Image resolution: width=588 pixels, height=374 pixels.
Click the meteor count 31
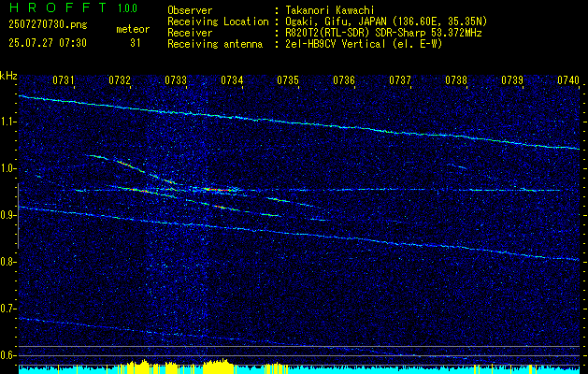(136, 43)
